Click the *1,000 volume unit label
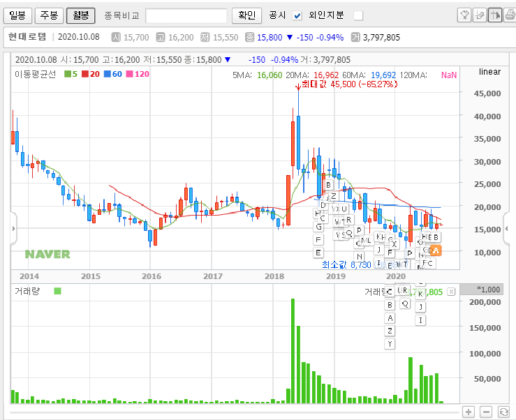The width and height of the screenshot is (516, 420). (x=489, y=290)
